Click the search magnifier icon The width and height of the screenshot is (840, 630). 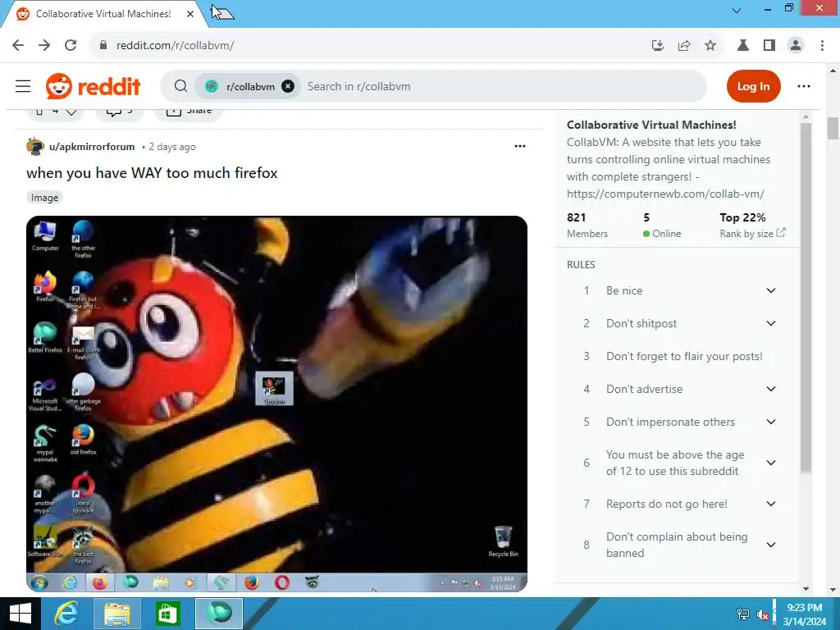pos(181,86)
